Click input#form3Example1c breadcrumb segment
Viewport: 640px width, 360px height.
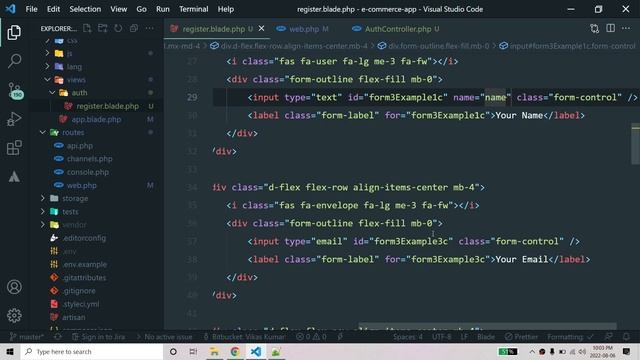[x=567, y=46]
